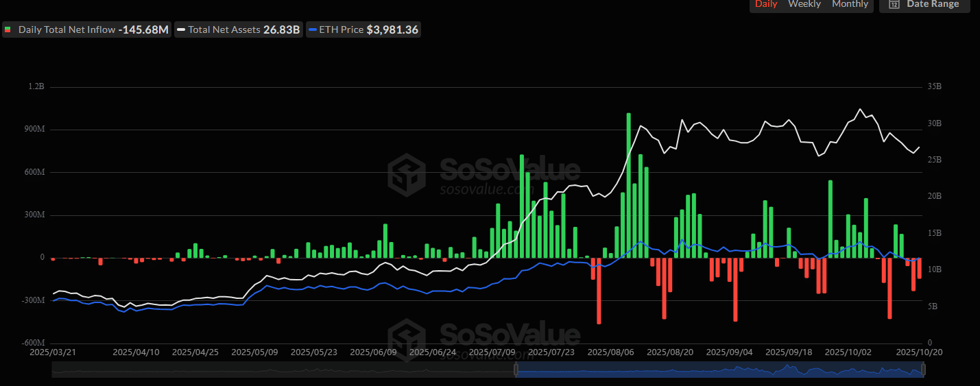Click the 35B right axis label
Screen dimensions: 980x386
click(934, 87)
